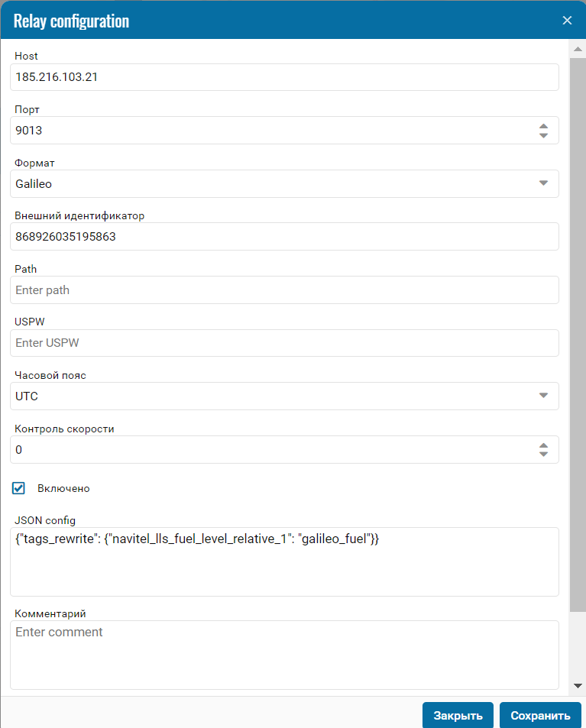The width and height of the screenshot is (586, 728).
Task: Open the Формат dropdown showing Galileo
Action: [284, 184]
